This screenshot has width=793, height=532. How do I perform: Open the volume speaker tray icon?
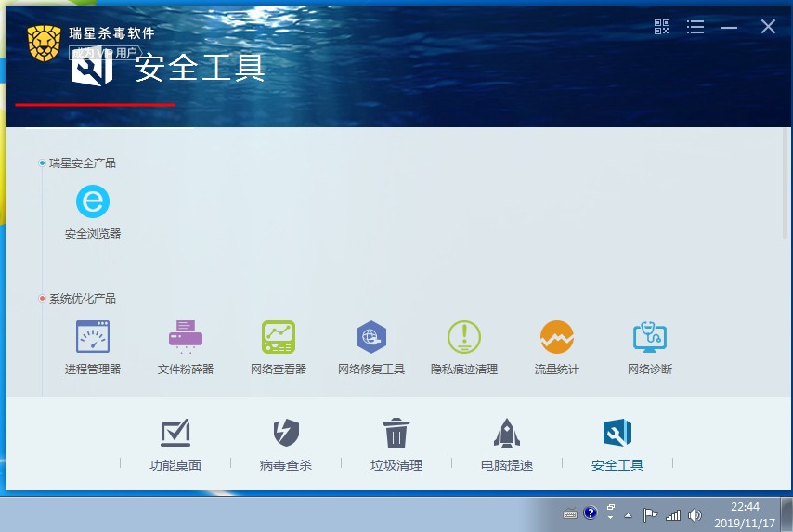pyautogui.click(x=695, y=515)
